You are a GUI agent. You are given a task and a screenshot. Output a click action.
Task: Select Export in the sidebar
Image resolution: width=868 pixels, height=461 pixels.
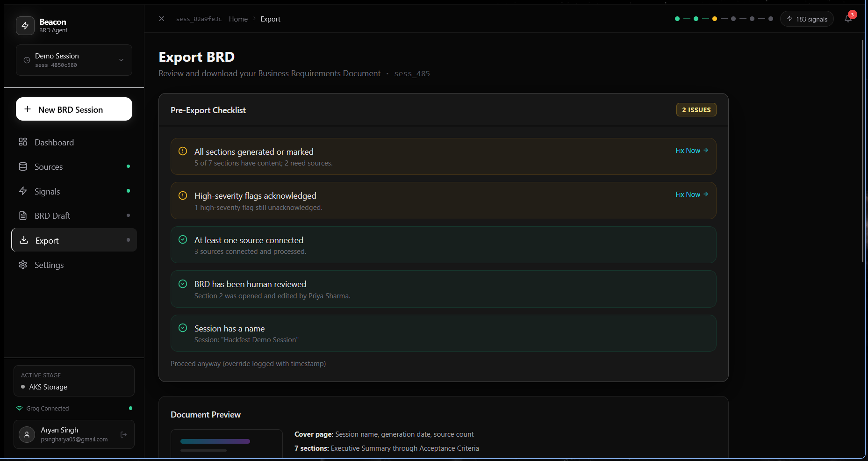47,240
